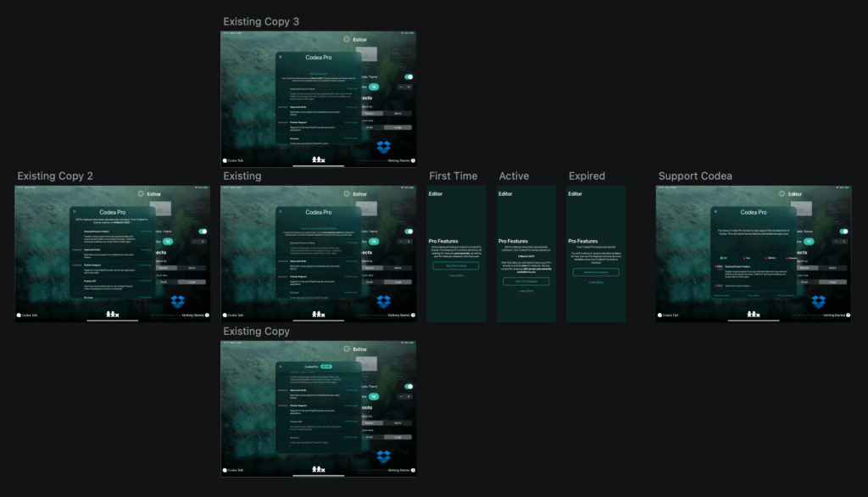The width and height of the screenshot is (868, 497).
Task: Click the gear icon in Support Codea artboard
Action: click(782, 194)
